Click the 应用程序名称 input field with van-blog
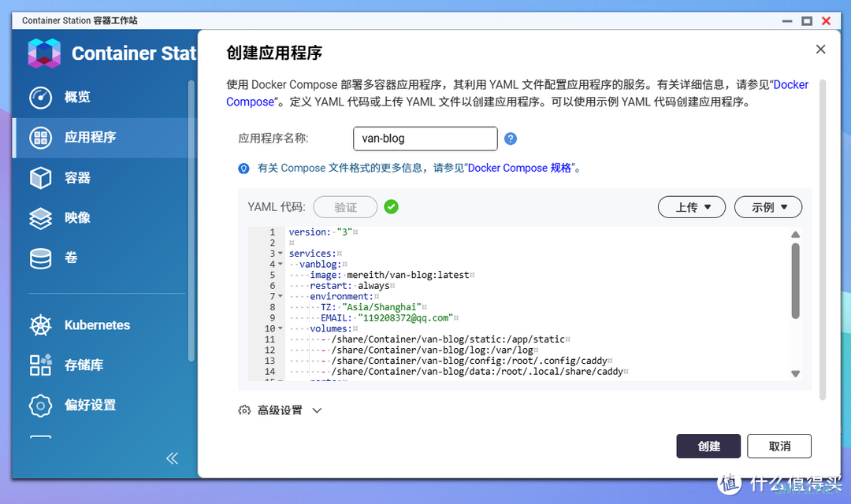This screenshot has width=851, height=504. coord(425,139)
